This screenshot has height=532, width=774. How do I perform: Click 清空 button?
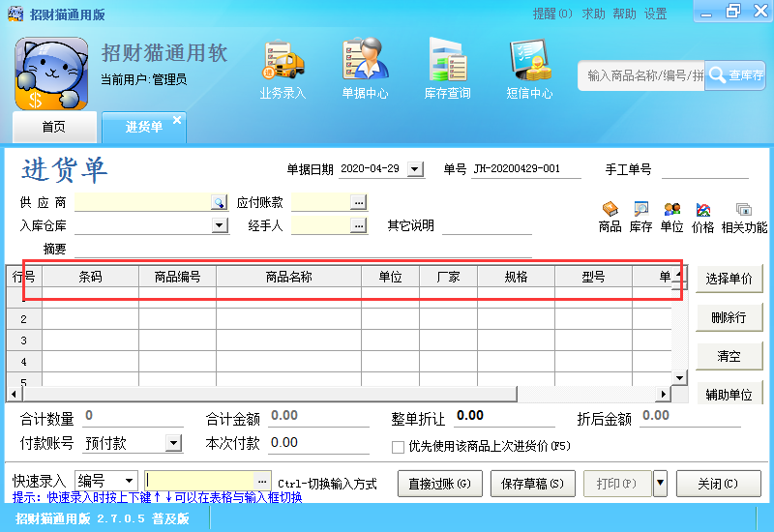tap(729, 356)
